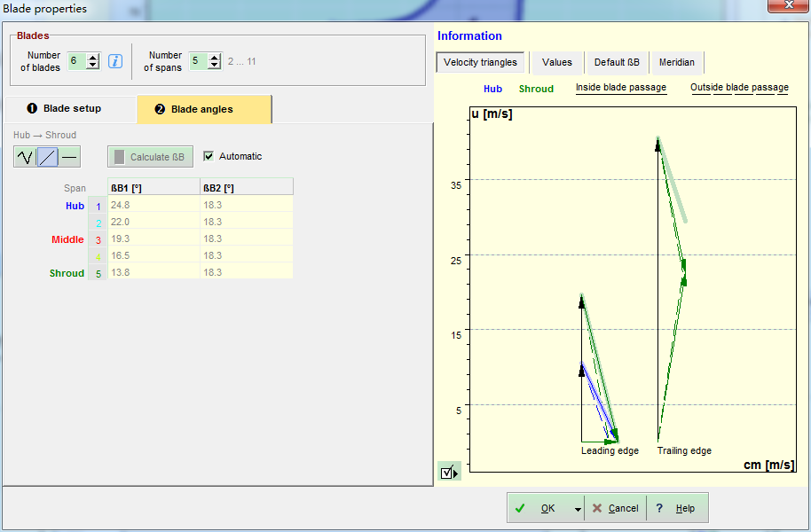Click ßB1 value 19.3 at middle span
The height and width of the screenshot is (532, 811).
click(x=154, y=239)
